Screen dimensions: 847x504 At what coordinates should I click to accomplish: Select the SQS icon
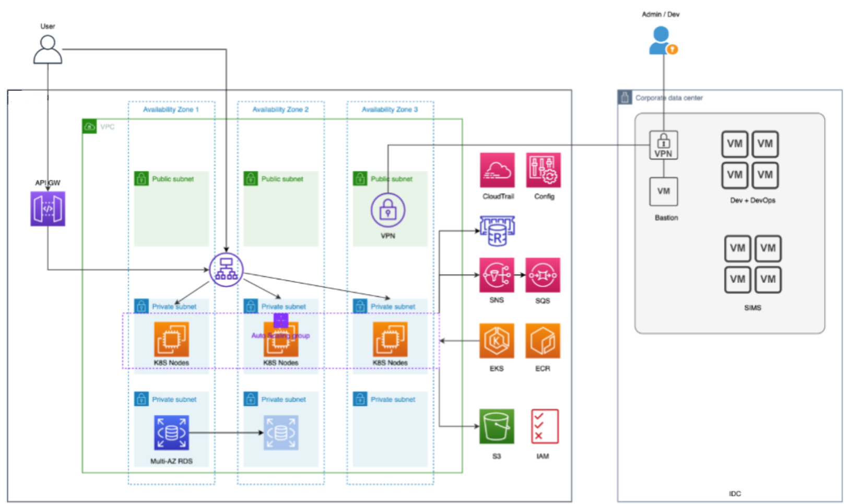[543, 275]
